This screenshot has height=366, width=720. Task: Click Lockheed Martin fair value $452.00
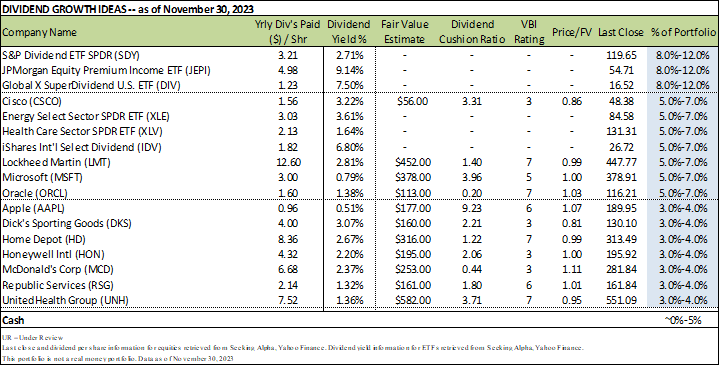(x=413, y=162)
